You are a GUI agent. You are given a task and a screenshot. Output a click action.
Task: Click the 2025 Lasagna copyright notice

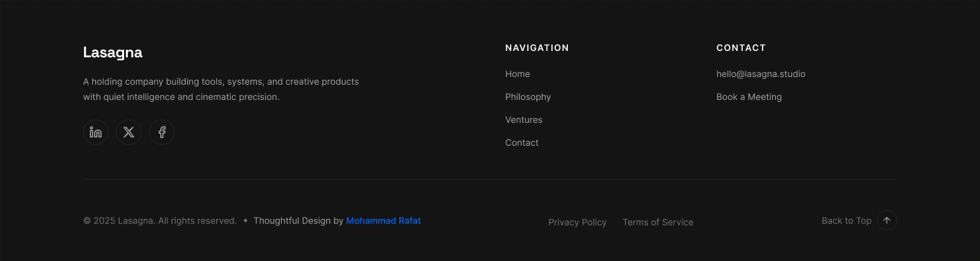click(x=160, y=221)
